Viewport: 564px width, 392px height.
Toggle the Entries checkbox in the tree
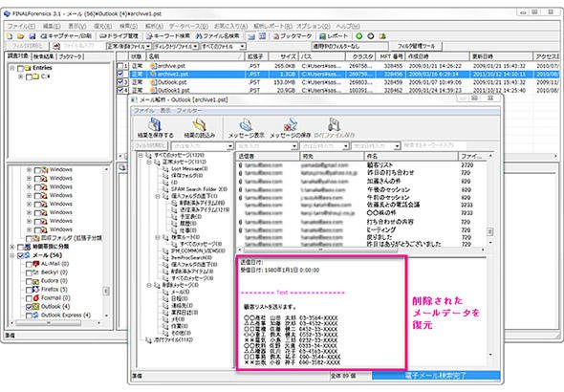tap(20, 68)
